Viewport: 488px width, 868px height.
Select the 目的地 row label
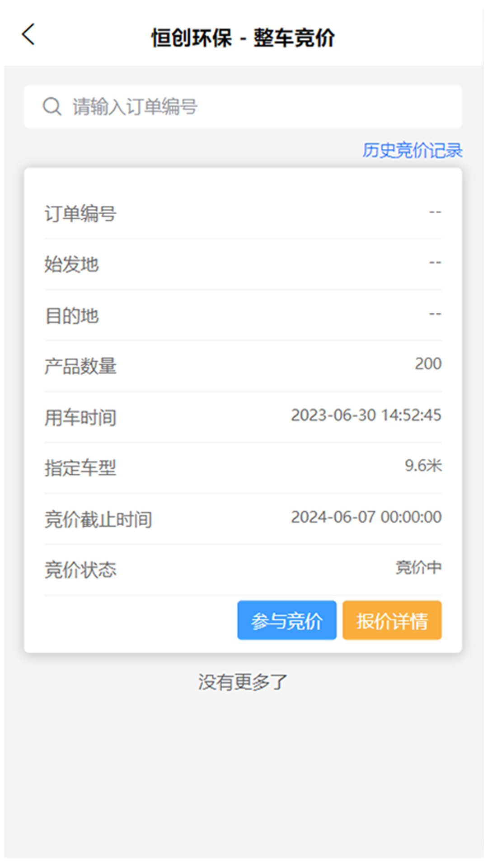coord(71,316)
